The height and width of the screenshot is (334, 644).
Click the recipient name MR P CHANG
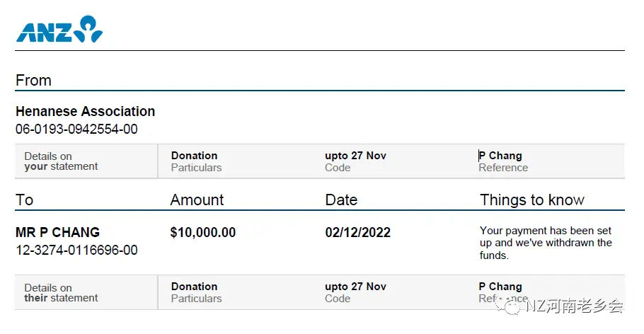click(57, 232)
